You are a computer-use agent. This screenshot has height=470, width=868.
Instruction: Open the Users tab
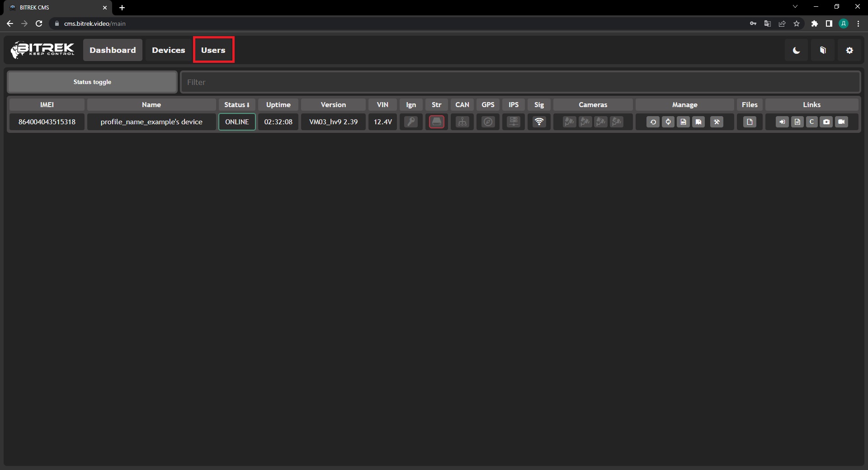point(213,50)
